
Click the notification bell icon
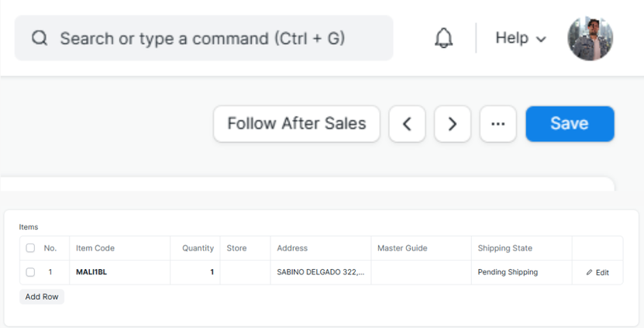tap(443, 38)
